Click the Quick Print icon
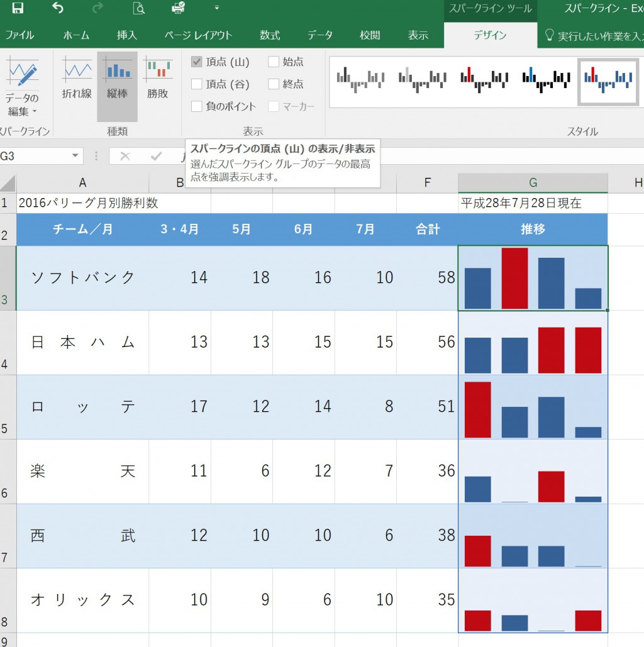This screenshot has height=647, width=644. tap(179, 8)
